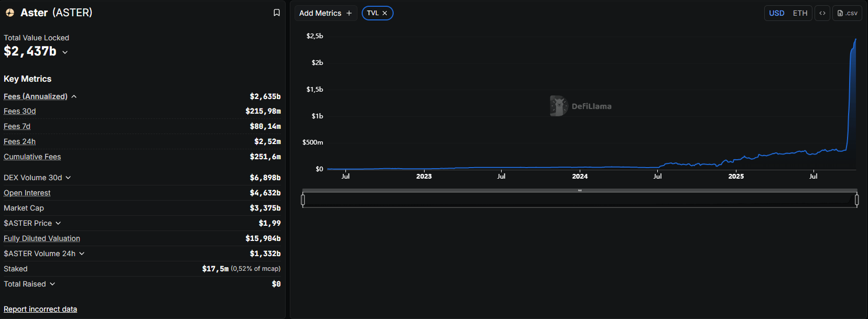This screenshot has height=319, width=868.
Task: Download chart data as .csv
Action: [848, 13]
